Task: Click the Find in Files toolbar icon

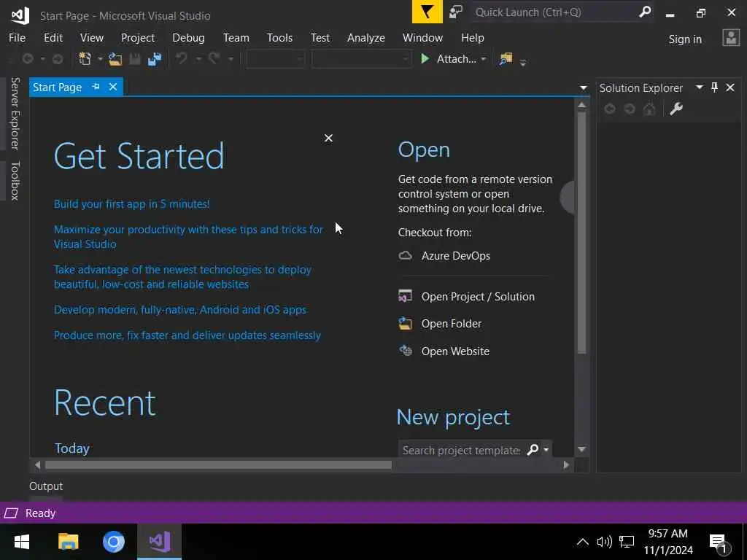Action: (506, 59)
